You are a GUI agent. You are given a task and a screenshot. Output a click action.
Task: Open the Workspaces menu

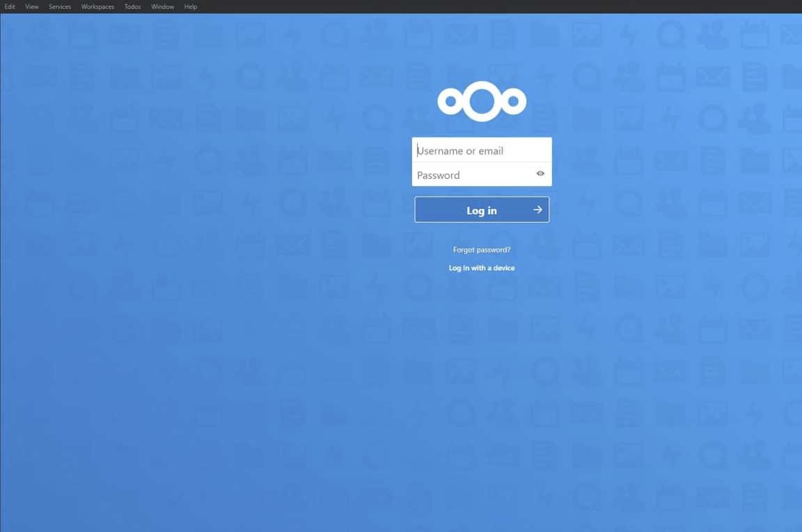click(97, 7)
